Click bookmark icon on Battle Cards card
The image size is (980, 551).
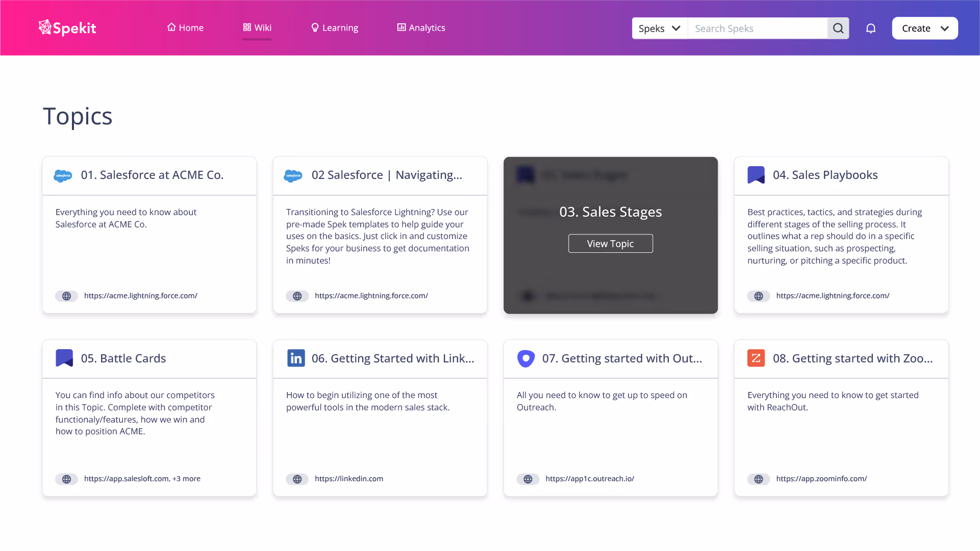tap(64, 358)
